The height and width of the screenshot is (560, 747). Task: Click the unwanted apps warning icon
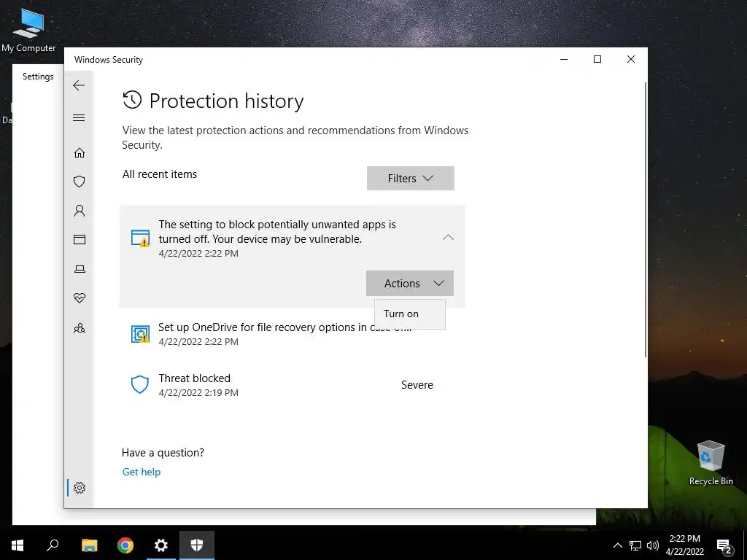click(x=140, y=238)
